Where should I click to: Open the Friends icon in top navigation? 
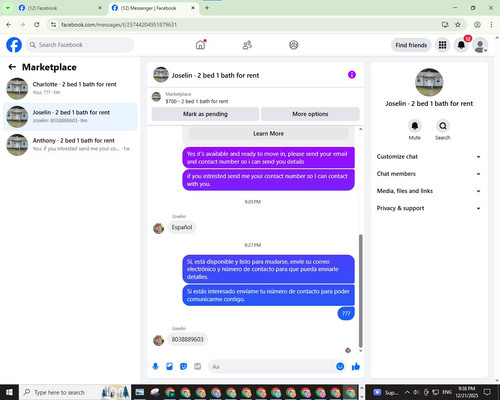coord(247,45)
